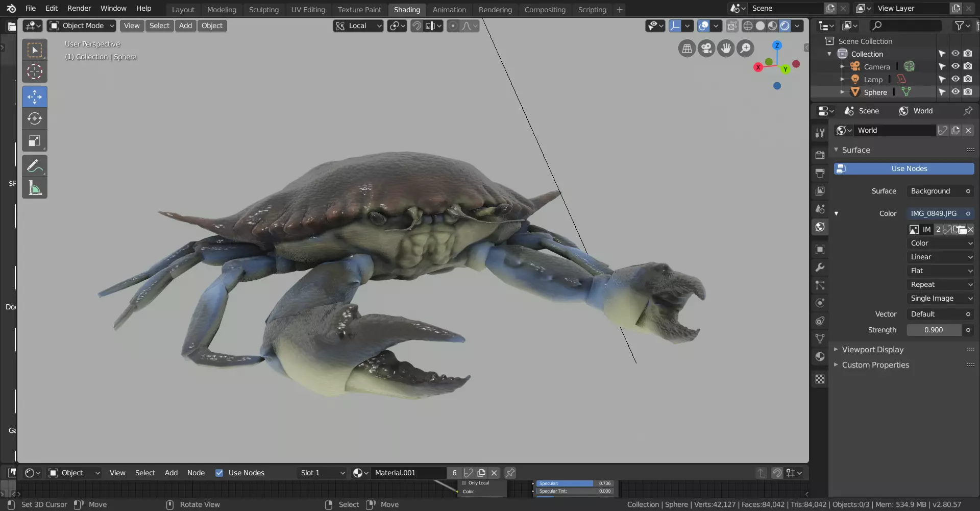Expand the Viewport Display panel
The image size is (980, 511).
872,350
